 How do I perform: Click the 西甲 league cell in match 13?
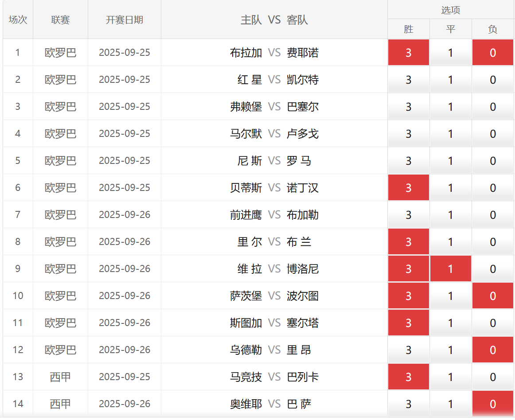point(60,377)
